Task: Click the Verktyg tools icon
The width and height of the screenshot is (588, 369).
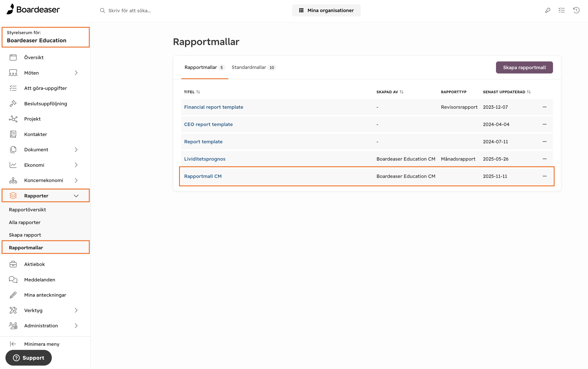Action: tap(13, 311)
